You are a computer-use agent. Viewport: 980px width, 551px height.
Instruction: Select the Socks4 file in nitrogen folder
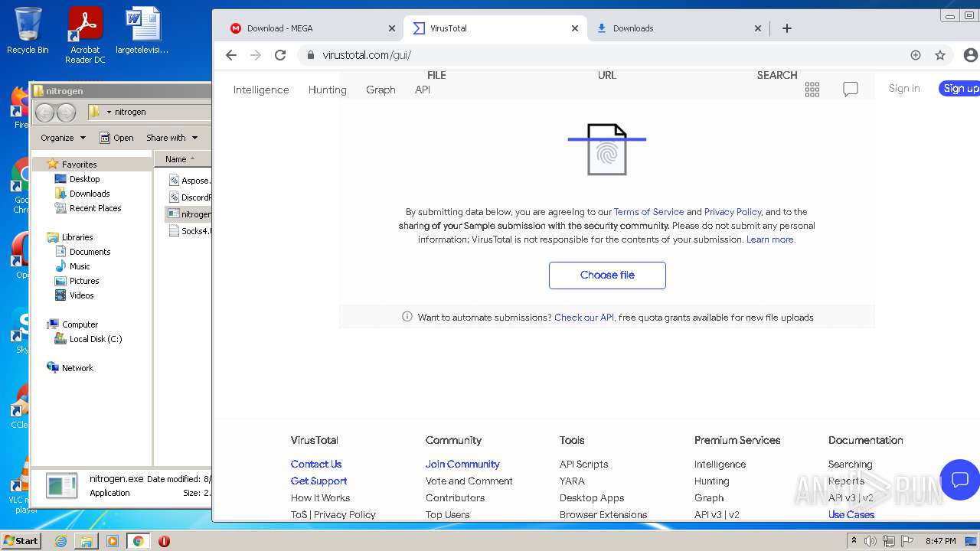coord(189,230)
